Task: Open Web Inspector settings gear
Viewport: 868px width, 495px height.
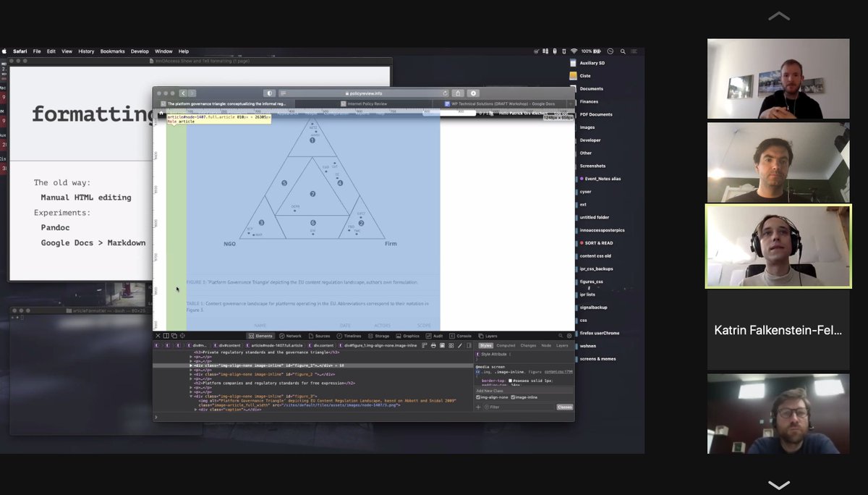Action: pyautogui.click(x=569, y=336)
